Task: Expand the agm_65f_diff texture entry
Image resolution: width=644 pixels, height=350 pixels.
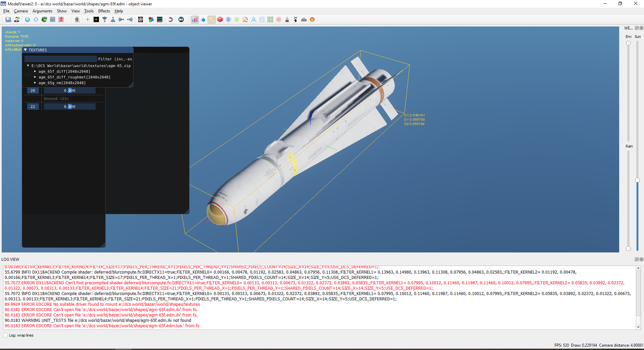Action: (x=35, y=71)
